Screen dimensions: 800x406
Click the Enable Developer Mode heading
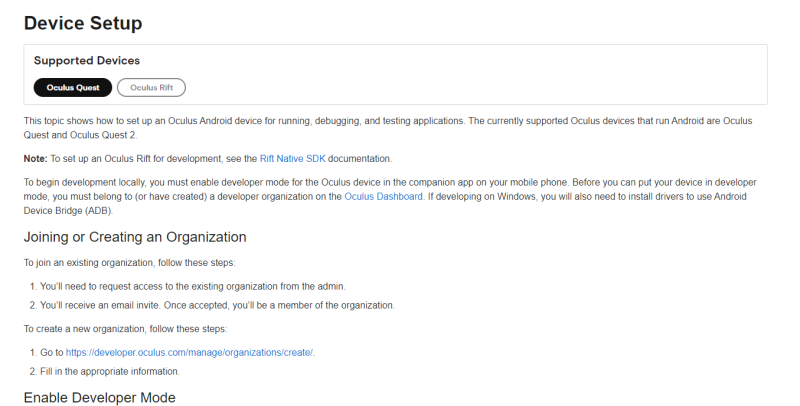(x=99, y=397)
